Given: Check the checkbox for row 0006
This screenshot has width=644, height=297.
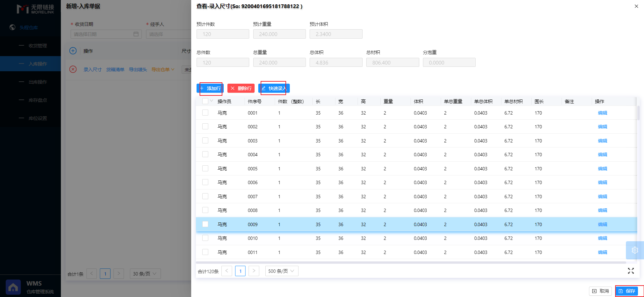Looking at the screenshot, I should click(205, 182).
